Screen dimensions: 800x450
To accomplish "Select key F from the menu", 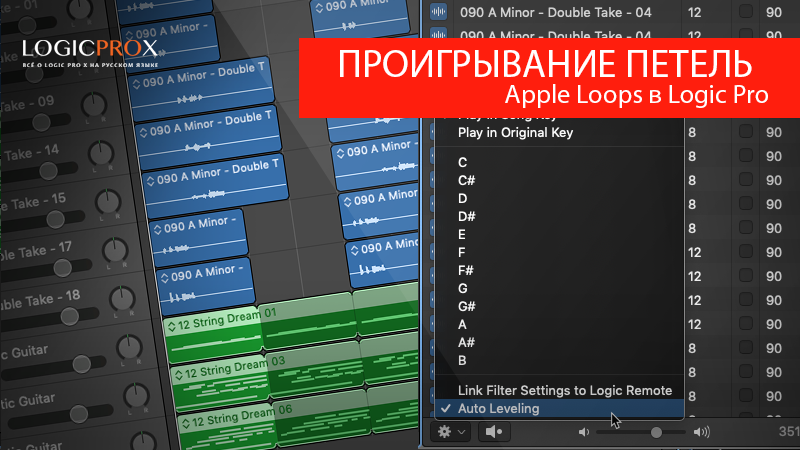I will tap(462, 253).
